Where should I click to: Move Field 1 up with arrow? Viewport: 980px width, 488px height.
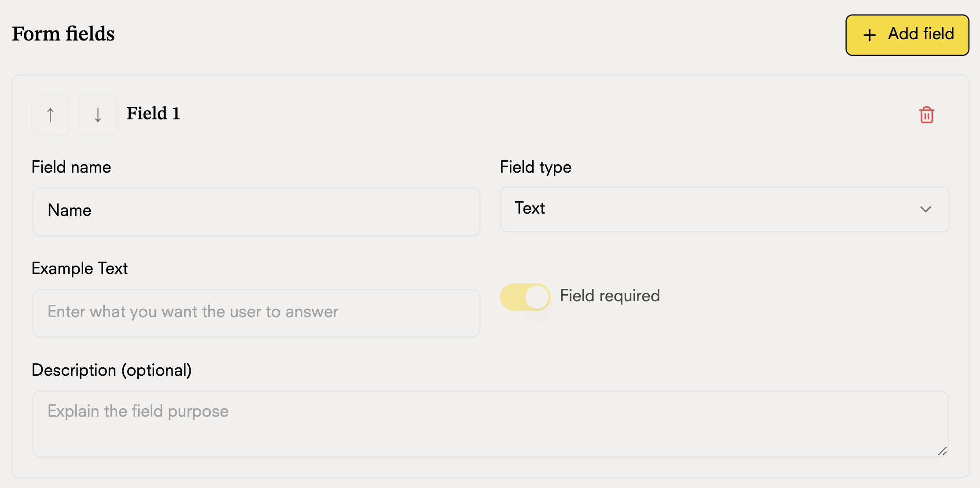pos(50,115)
